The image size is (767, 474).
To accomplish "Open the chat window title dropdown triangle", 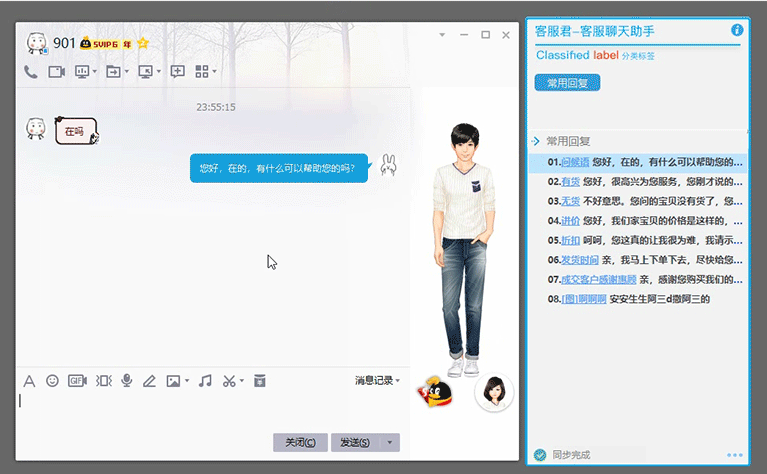I will tap(442, 35).
